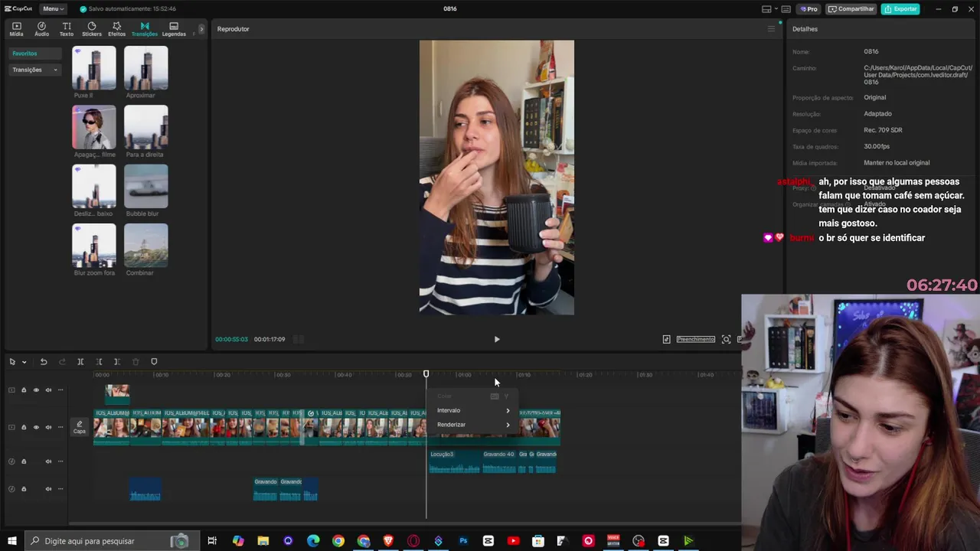Screen dimensions: 980x551
Task: Split the clip at the playhead
Action: [x=80, y=362]
